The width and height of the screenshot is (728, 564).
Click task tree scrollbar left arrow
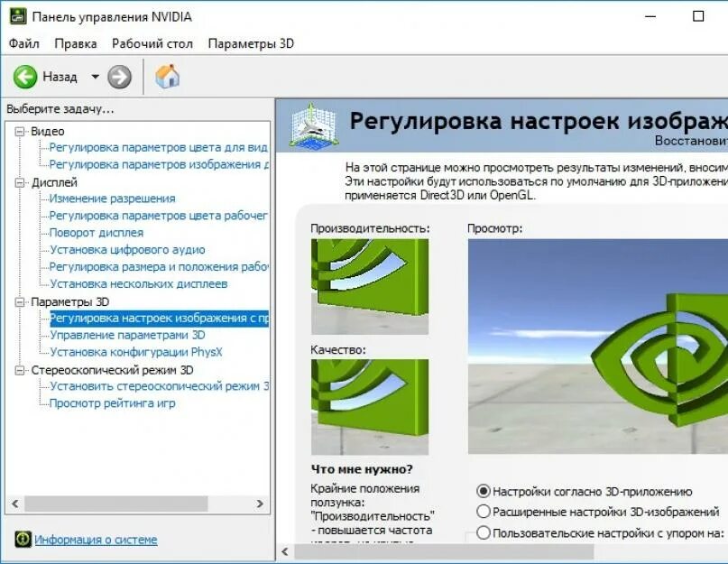(14, 504)
